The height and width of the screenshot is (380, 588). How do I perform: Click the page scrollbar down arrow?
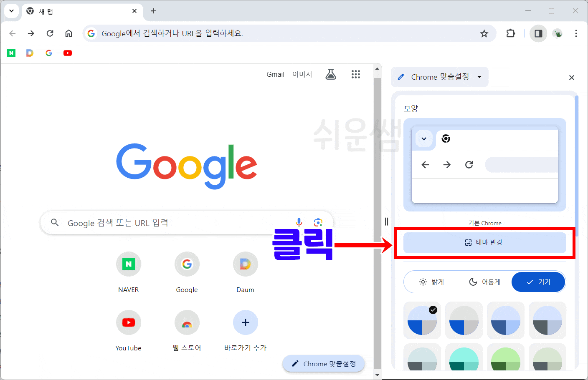point(377,375)
